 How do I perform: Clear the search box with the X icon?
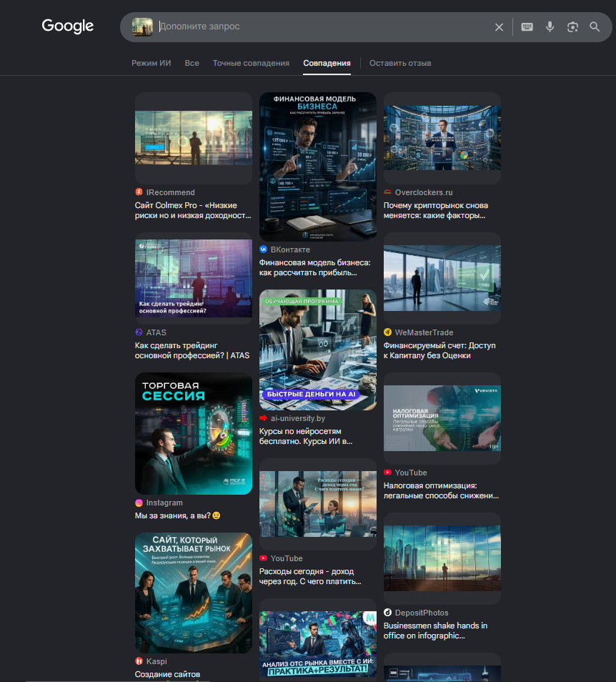499,27
